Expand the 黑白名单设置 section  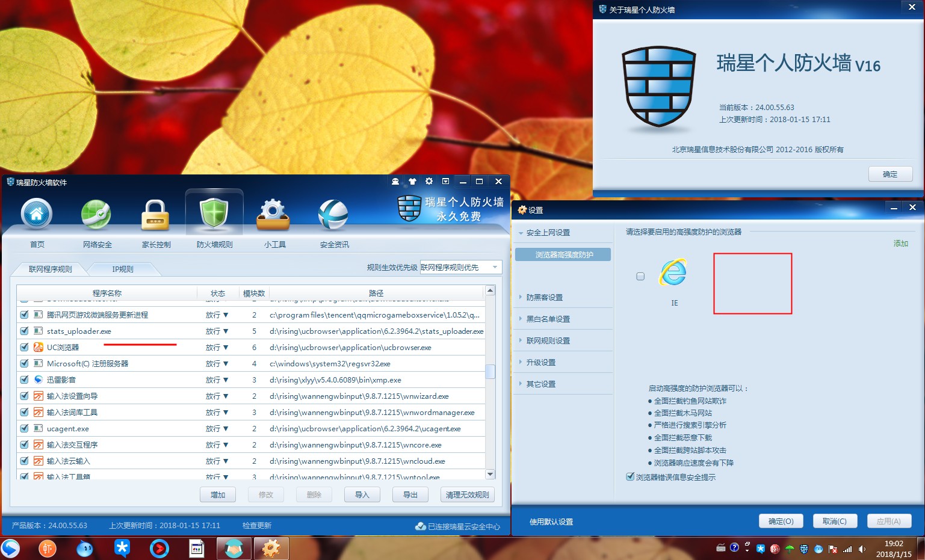pos(548,319)
